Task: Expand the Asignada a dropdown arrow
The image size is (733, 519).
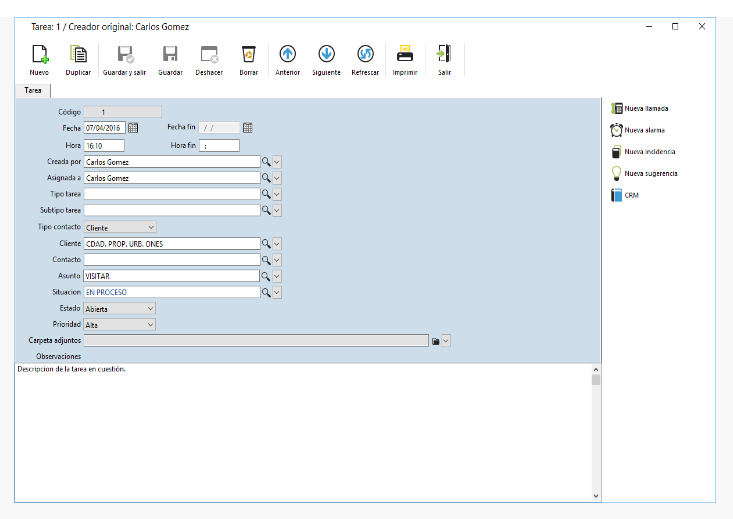Action: [277, 178]
